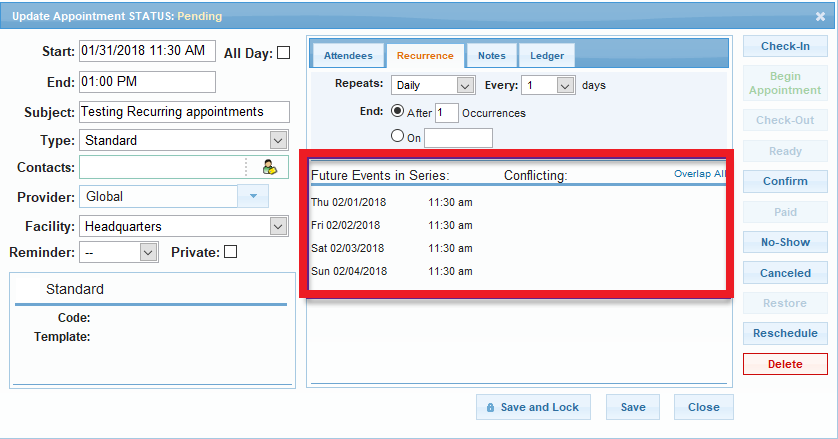Select the End On date radio button
Image resolution: width=838 pixels, height=439 pixels.
point(397,136)
